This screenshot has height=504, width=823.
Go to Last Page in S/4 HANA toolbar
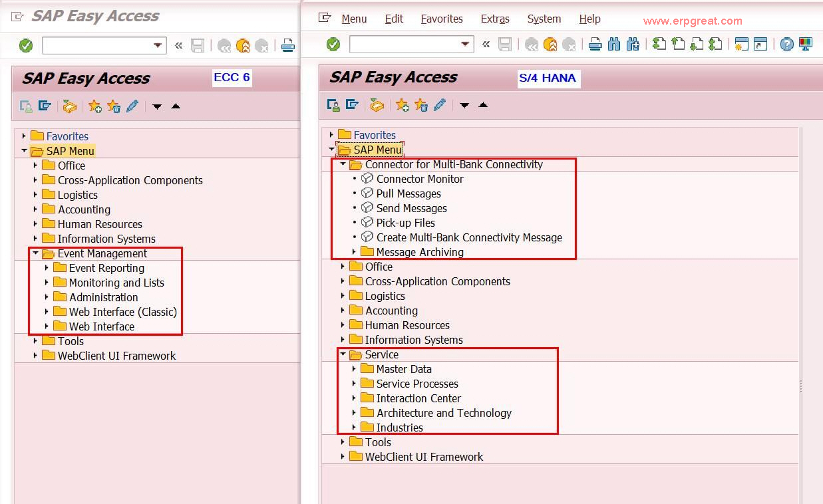tap(715, 45)
